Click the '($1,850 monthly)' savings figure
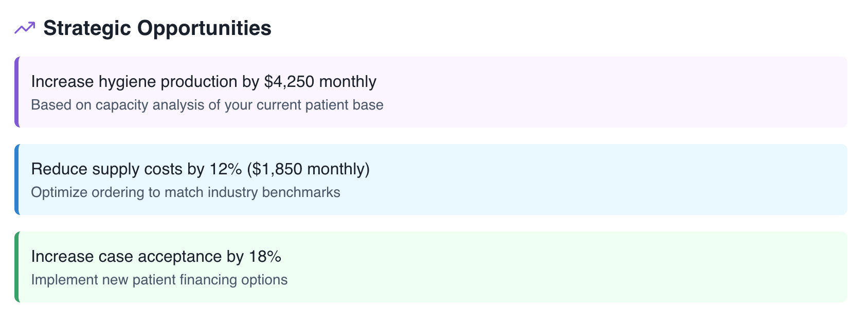Viewport: 868px width, 323px height. pyautogui.click(x=309, y=169)
